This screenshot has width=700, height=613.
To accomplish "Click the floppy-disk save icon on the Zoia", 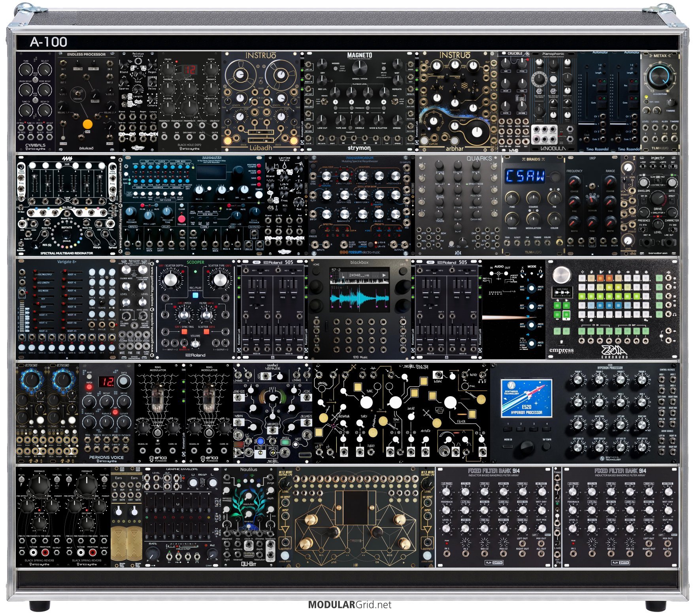I will click(637, 272).
